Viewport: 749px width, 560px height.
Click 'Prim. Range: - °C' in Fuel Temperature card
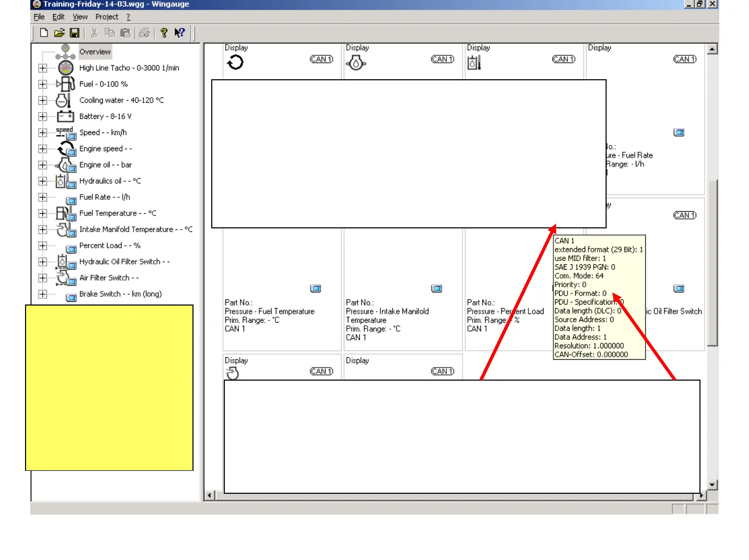coord(252,320)
